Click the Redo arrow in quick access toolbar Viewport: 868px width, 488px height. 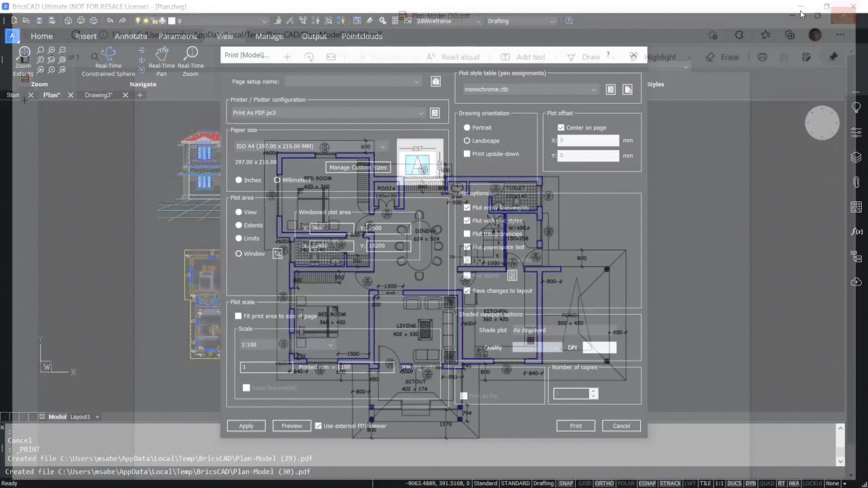pos(122,21)
